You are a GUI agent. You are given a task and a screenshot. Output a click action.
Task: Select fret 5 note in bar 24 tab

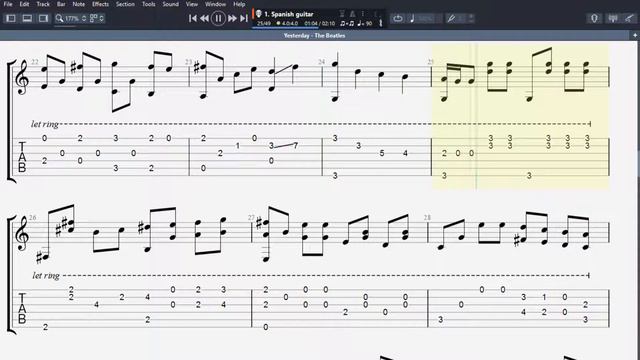pyautogui.click(x=382, y=153)
